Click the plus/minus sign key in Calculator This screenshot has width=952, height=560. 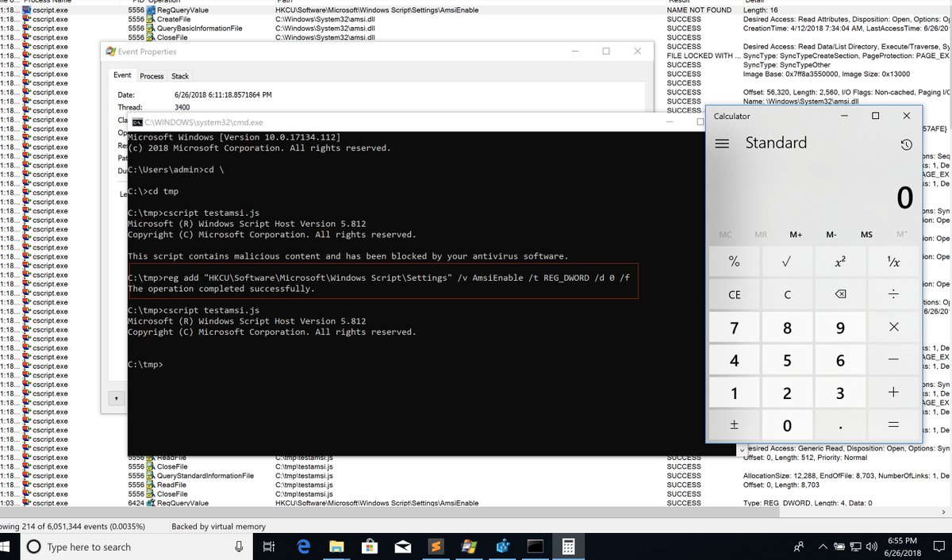[734, 425]
